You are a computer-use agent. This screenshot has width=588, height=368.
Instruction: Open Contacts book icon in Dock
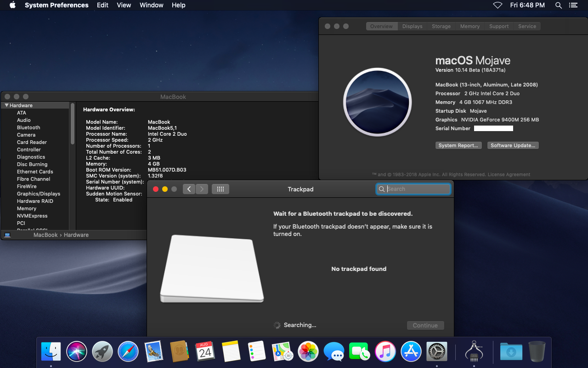(x=180, y=352)
